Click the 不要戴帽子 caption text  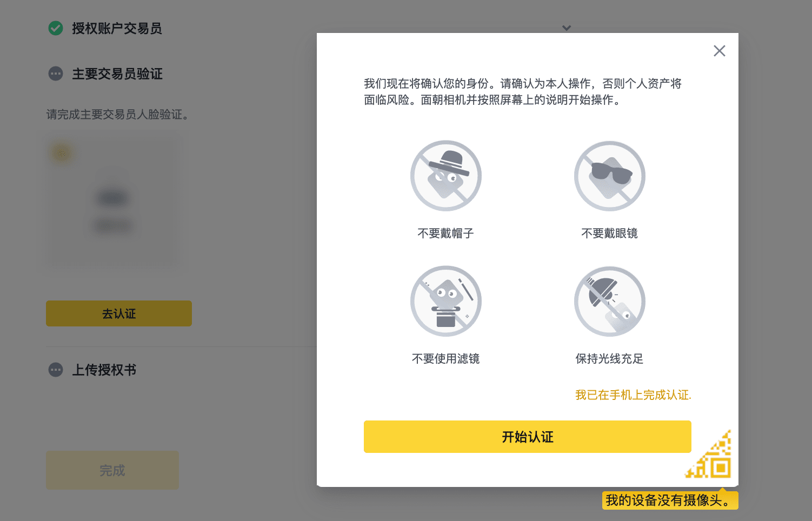pyautogui.click(x=446, y=233)
